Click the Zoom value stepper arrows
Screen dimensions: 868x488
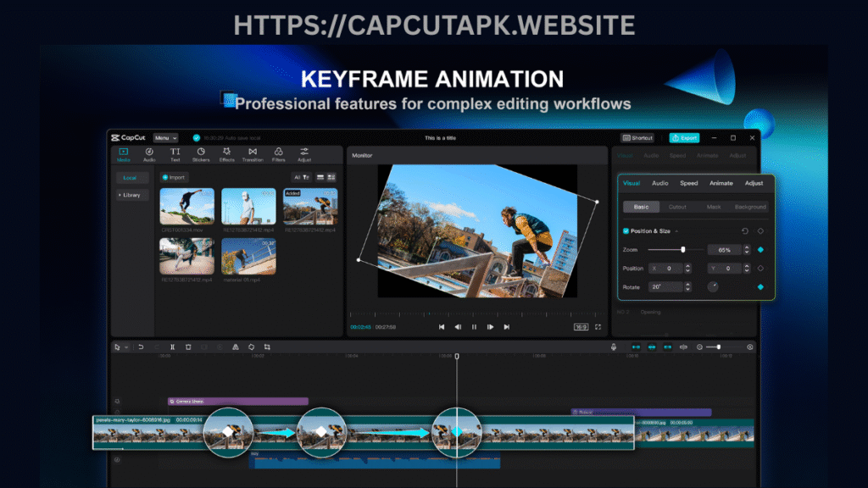[747, 250]
